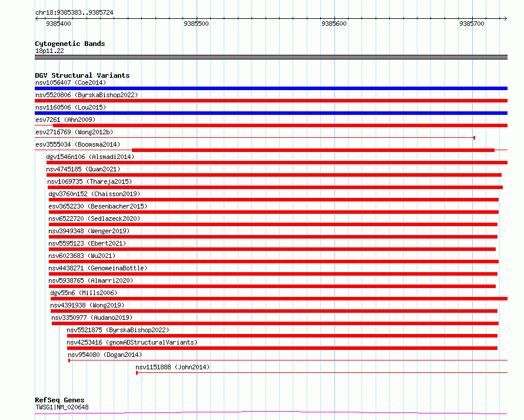
Task: Select esv3555034 (Boomsma2014) label
Action: pyautogui.click(x=78, y=144)
